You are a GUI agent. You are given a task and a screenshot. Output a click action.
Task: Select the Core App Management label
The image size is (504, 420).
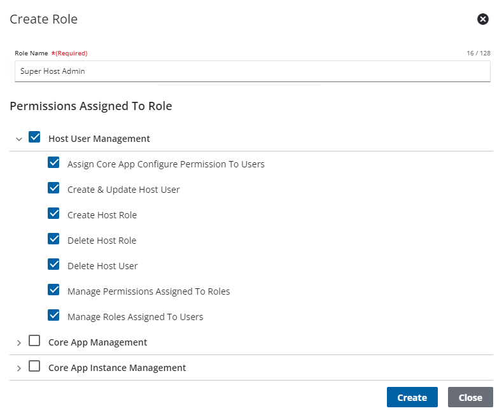click(x=97, y=342)
